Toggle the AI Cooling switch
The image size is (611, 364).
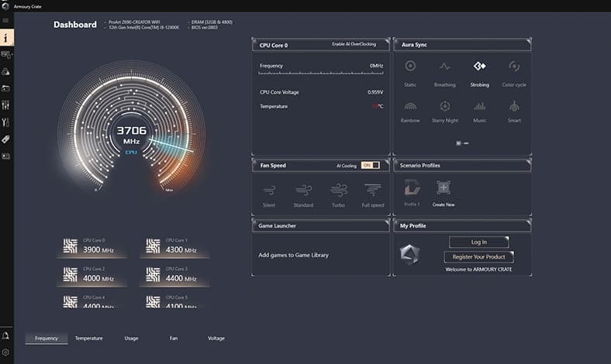(370, 165)
